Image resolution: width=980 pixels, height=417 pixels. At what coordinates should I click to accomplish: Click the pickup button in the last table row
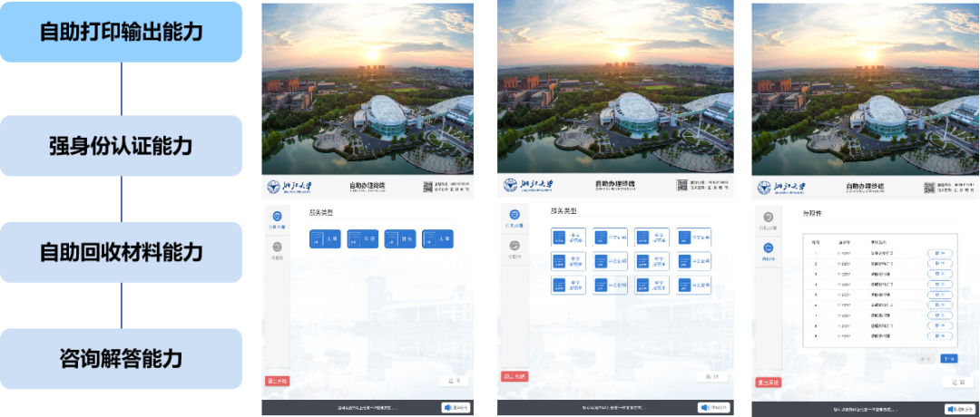(940, 335)
